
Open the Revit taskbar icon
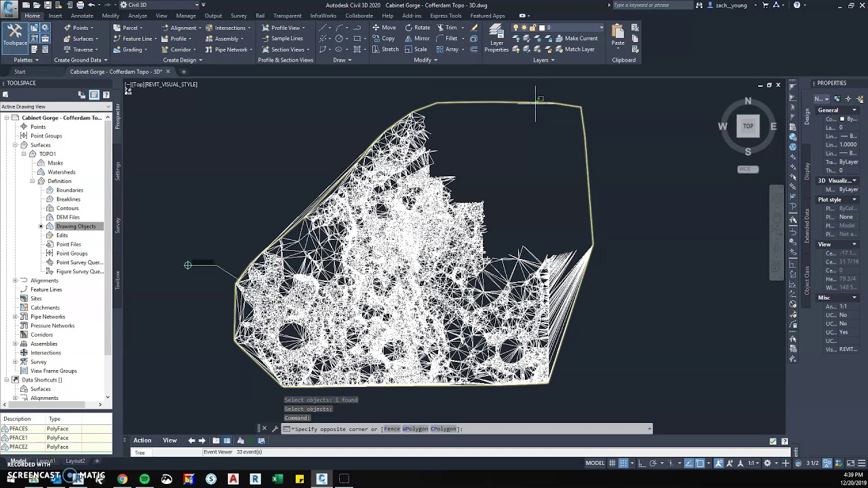(255, 479)
